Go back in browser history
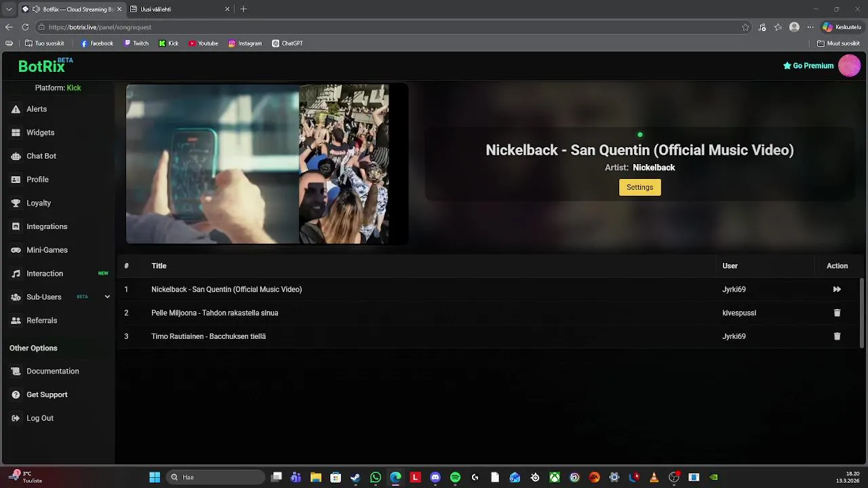Image resolution: width=868 pixels, height=488 pixels. [9, 27]
